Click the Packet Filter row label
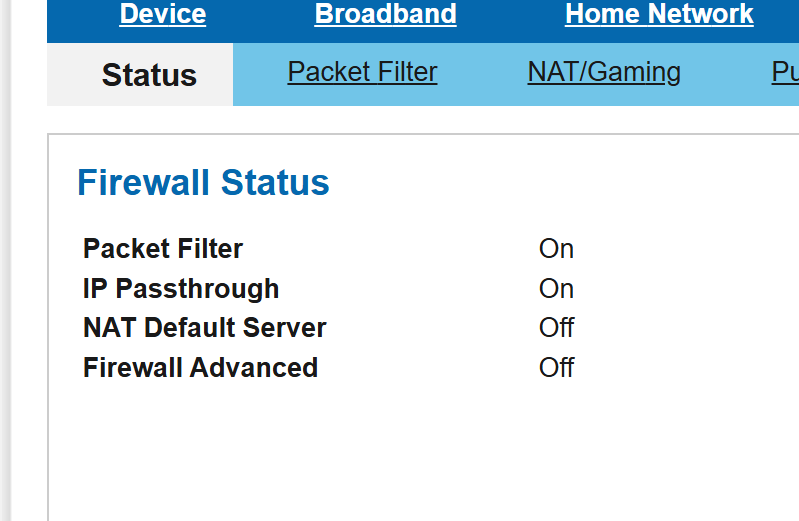This screenshot has height=521, width=799. coord(163,248)
